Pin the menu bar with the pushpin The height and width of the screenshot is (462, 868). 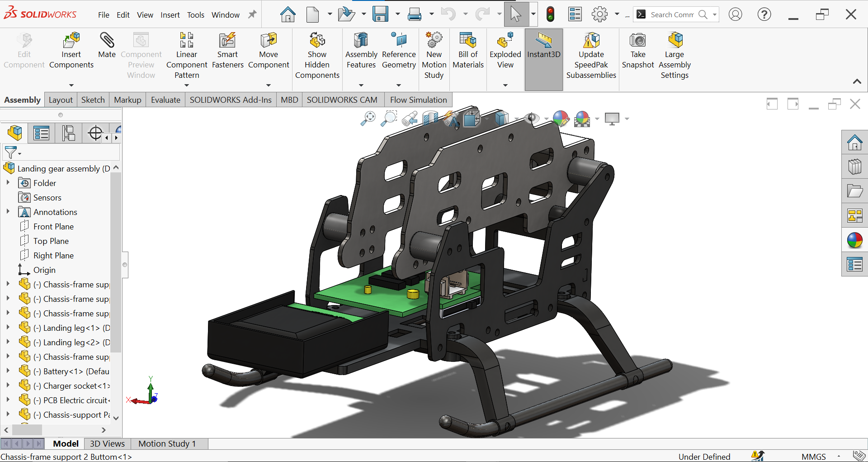click(252, 14)
